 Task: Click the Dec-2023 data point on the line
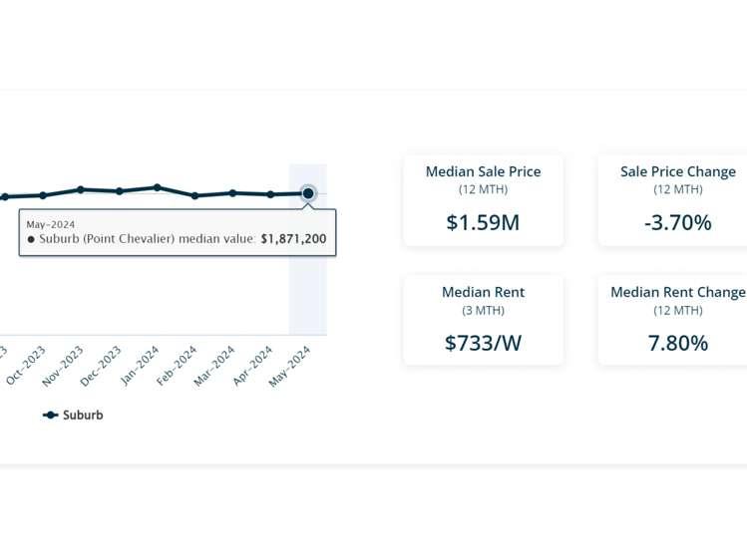tap(119, 191)
